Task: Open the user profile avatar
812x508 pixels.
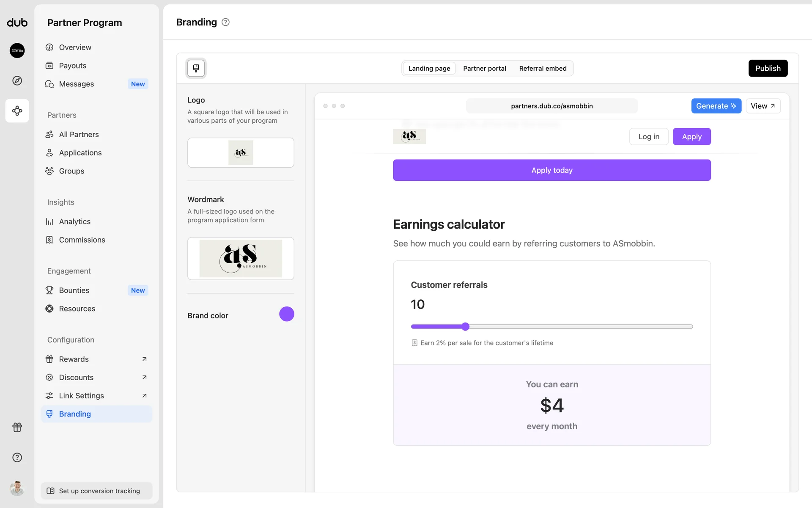Action: coord(17,488)
